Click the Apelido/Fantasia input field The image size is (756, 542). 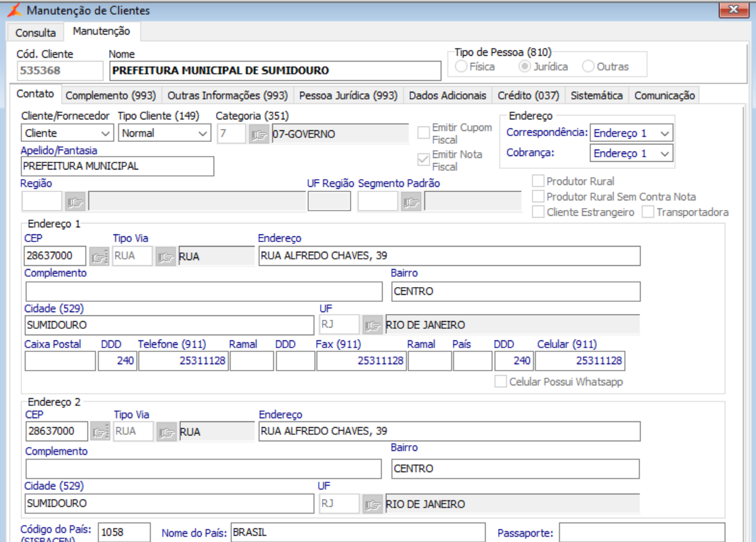pyautogui.click(x=117, y=166)
